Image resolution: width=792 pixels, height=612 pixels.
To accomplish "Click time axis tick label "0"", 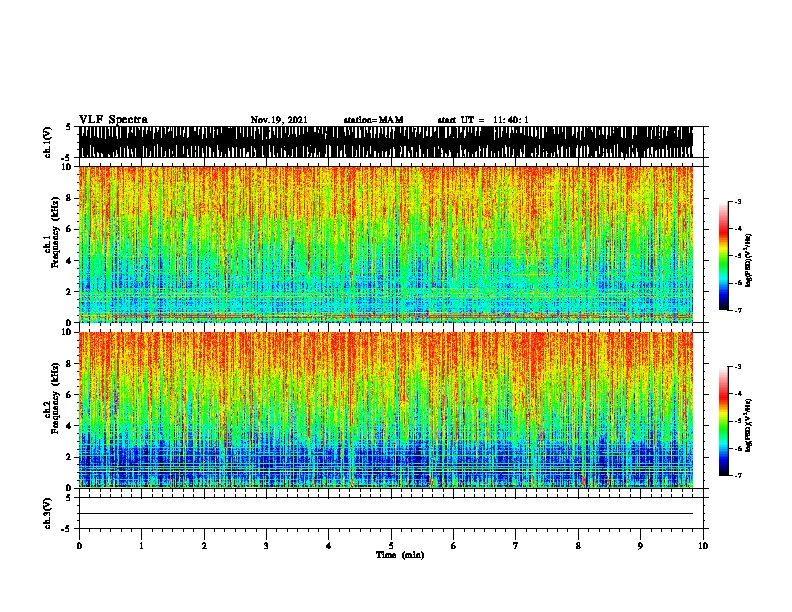I will coord(79,545).
